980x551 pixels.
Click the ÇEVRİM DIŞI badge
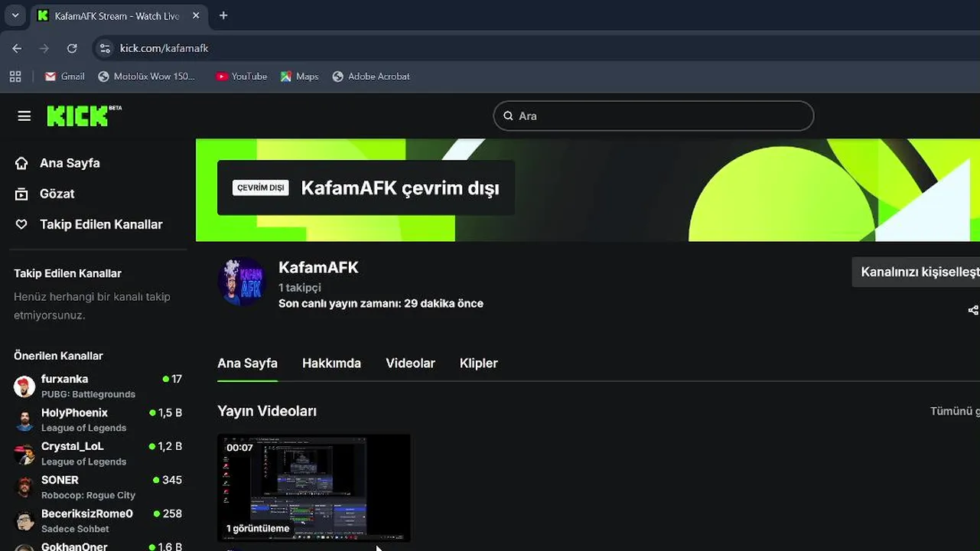click(261, 187)
